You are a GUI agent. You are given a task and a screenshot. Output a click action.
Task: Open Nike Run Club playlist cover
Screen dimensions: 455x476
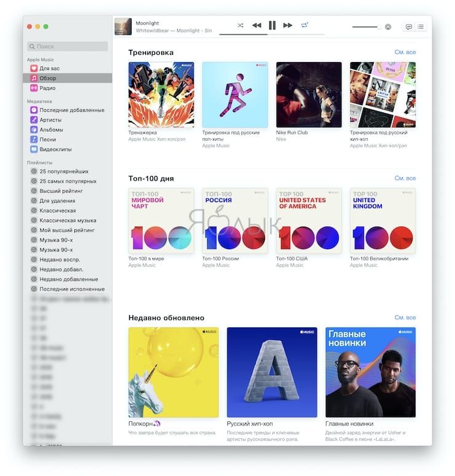click(x=309, y=95)
